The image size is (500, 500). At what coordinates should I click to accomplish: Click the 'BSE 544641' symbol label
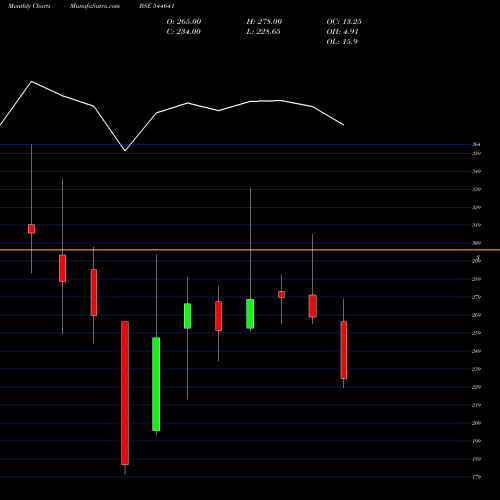point(157,6)
